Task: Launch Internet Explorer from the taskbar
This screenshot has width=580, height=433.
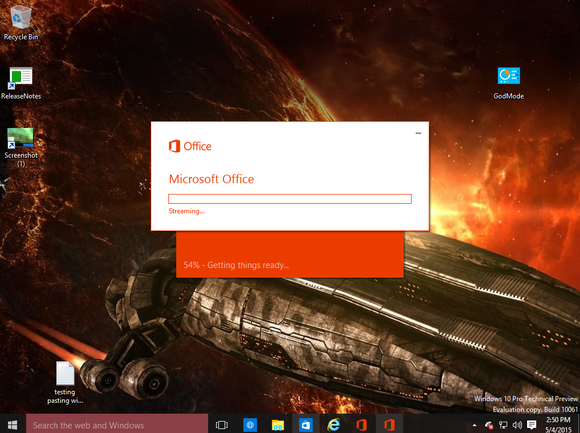Action: click(334, 425)
